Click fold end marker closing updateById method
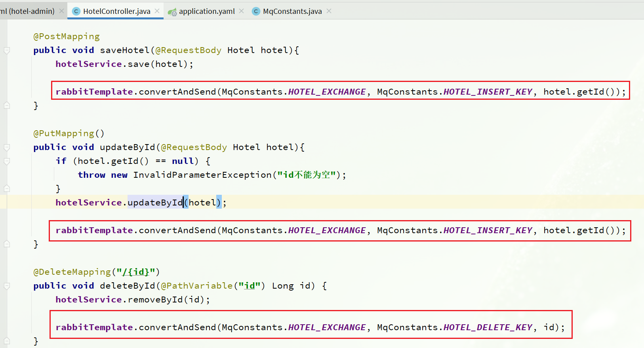The image size is (644, 348). [7, 244]
